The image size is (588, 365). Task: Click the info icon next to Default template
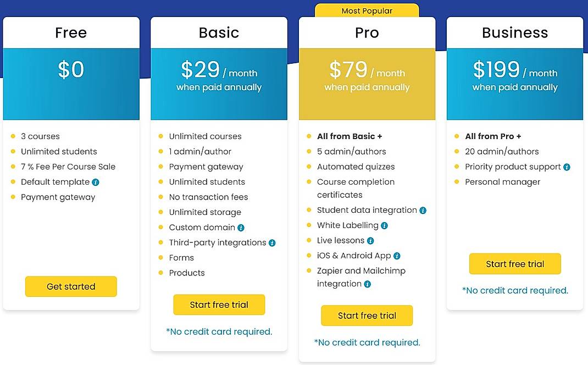pyautogui.click(x=97, y=182)
